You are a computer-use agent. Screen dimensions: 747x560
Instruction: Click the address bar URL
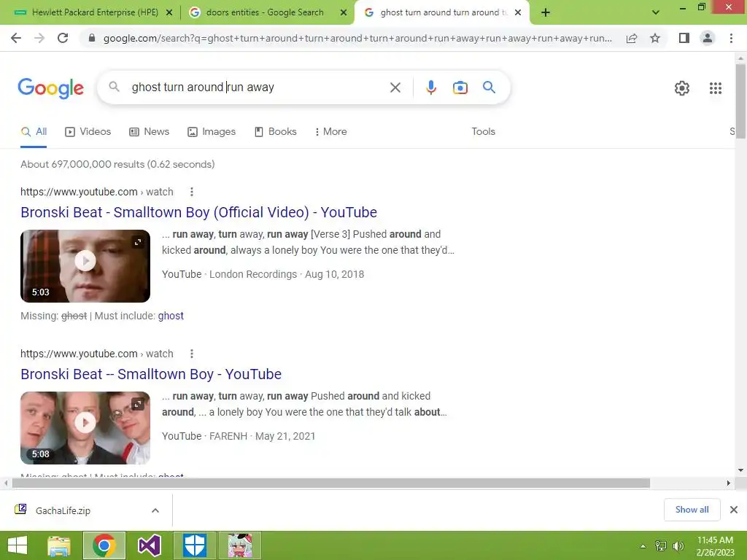point(357,38)
